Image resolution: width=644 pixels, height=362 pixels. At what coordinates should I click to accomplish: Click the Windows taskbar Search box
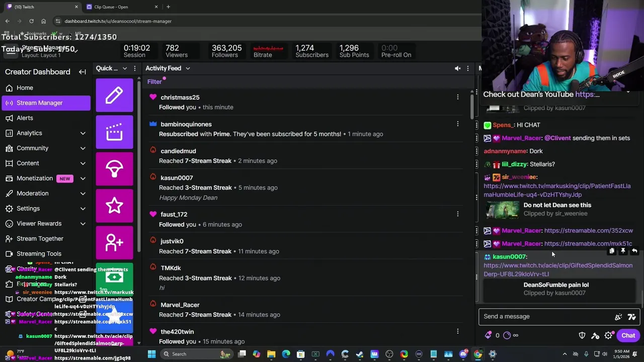(x=197, y=354)
